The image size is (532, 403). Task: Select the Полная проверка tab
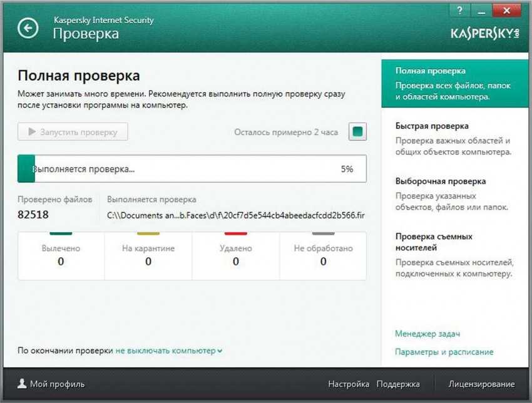tap(455, 83)
